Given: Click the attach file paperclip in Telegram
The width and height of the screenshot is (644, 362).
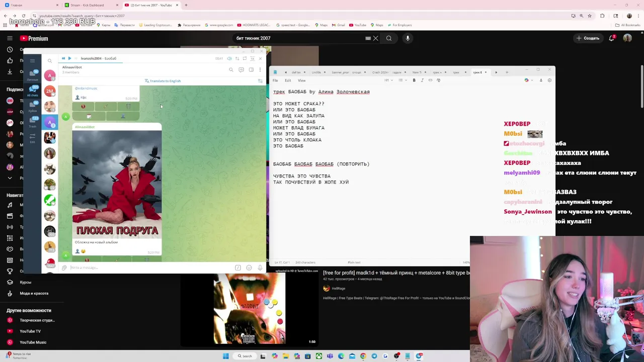Looking at the screenshot, I should (x=64, y=267).
